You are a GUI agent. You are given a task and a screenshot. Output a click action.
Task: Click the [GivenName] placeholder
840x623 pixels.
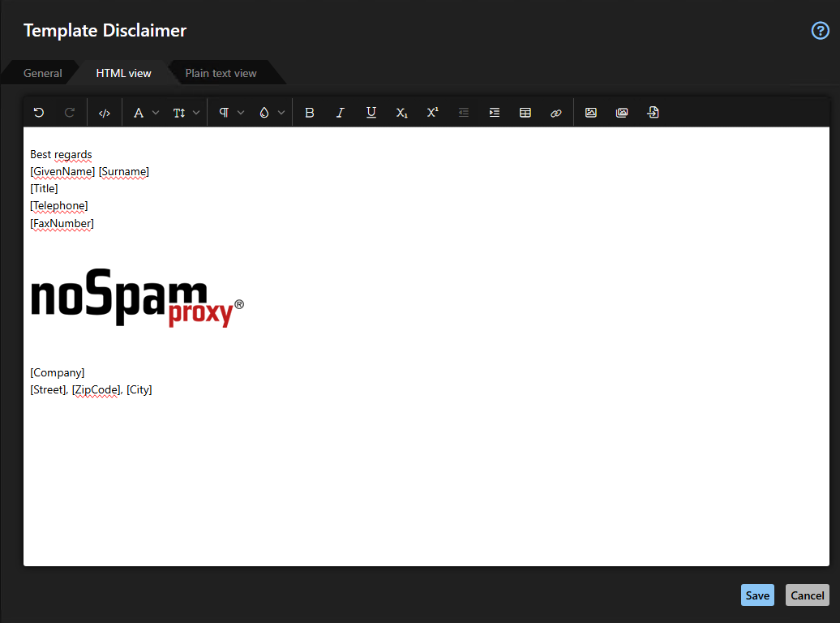pos(62,171)
